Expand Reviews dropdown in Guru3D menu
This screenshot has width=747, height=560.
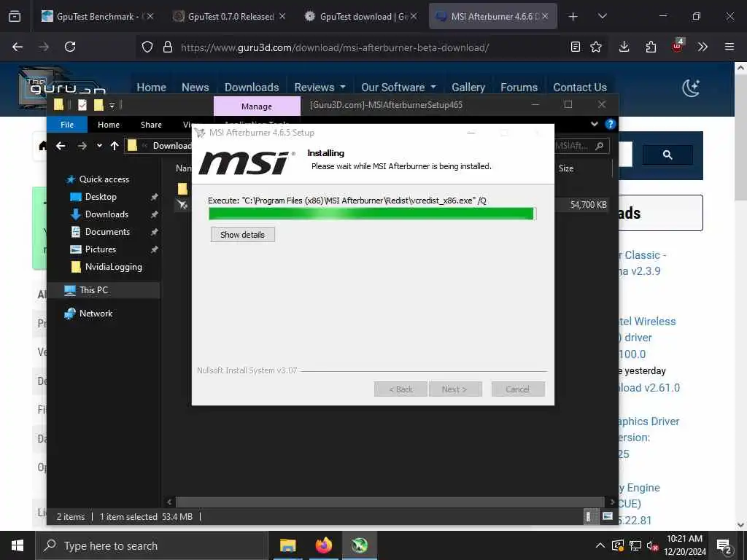tap(320, 87)
